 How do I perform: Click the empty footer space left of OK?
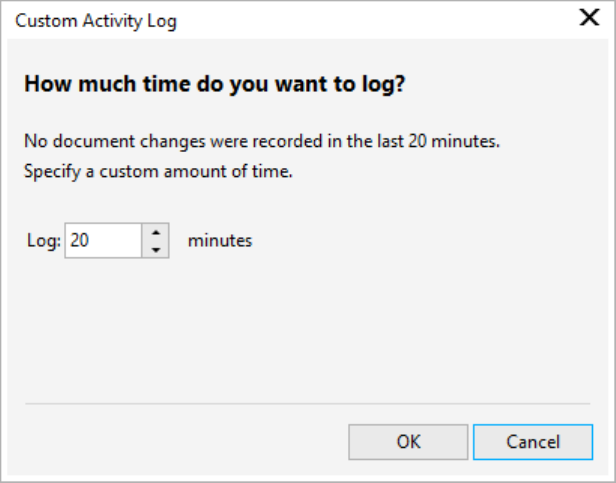[180, 441]
